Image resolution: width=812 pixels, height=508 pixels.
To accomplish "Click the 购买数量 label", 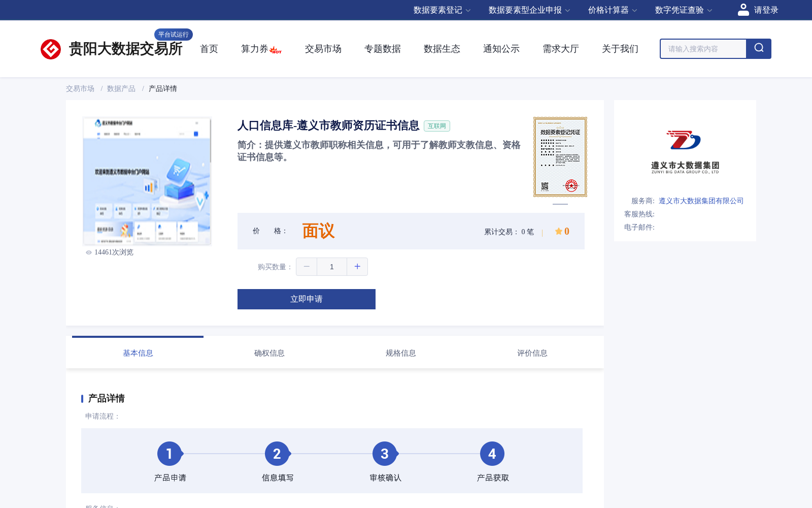I will click(x=275, y=267).
